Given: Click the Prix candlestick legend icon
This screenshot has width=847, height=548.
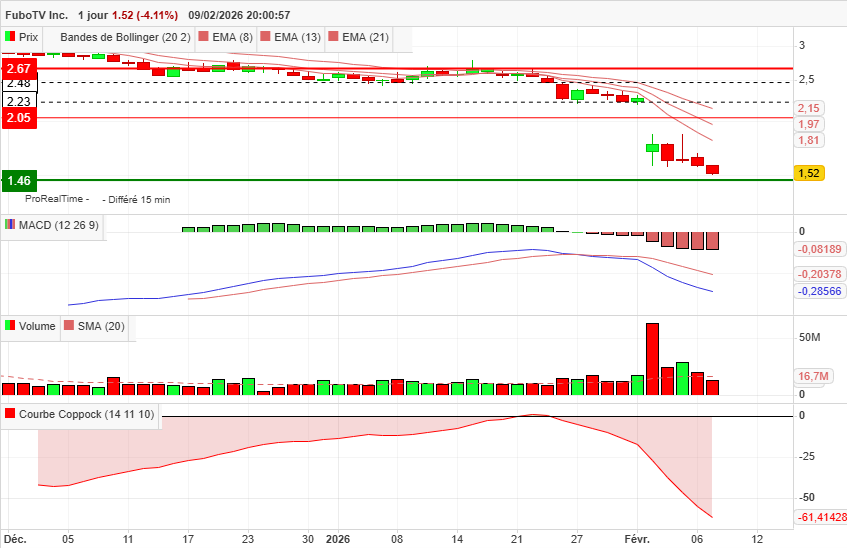Looking at the screenshot, I should [10, 37].
